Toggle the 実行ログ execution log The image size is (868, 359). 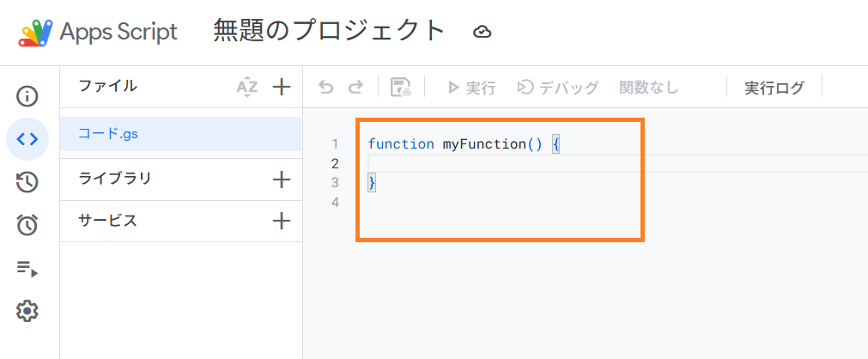774,88
